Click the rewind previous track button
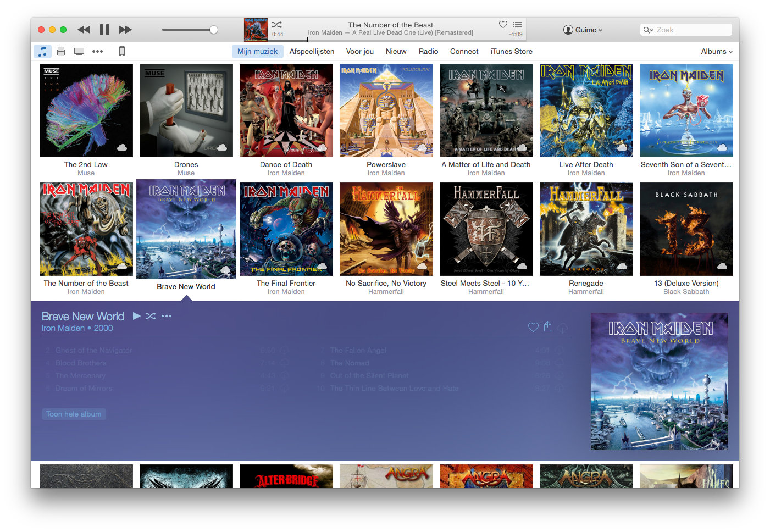Viewport: 770px width, 532px height. [84, 30]
